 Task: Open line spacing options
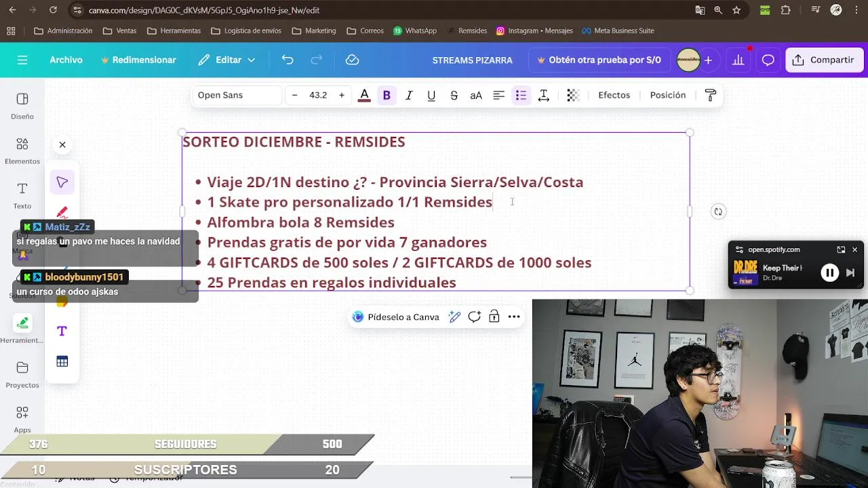(x=543, y=95)
